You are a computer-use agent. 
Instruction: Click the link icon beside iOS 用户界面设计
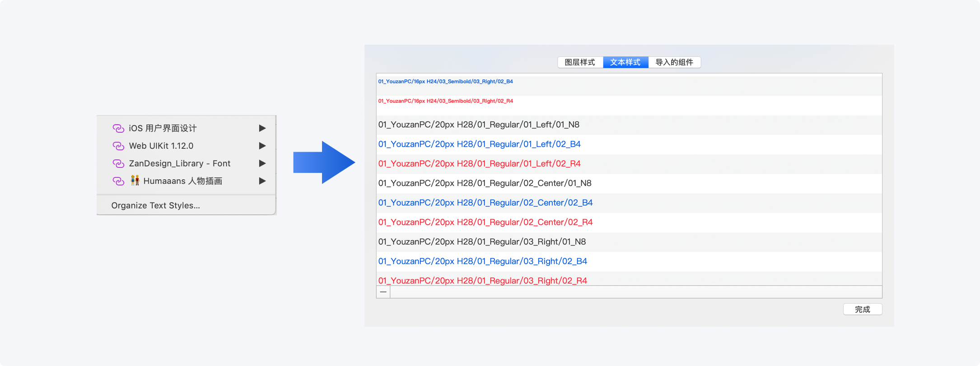pos(118,129)
